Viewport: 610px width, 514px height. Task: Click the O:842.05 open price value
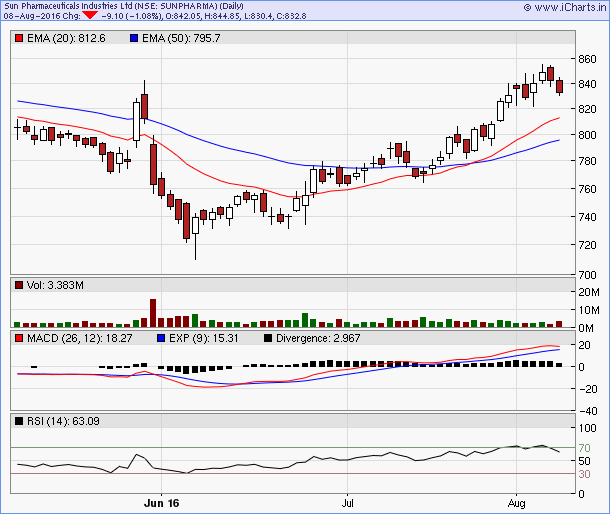[183, 16]
